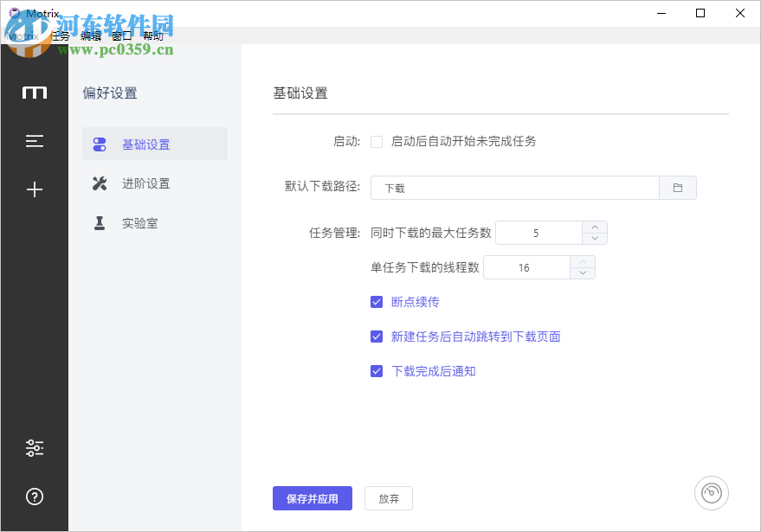This screenshot has height=532, width=761.
Task: Toggle 新建任务后自动跳转到下载页面 checkbox
Action: point(377,337)
